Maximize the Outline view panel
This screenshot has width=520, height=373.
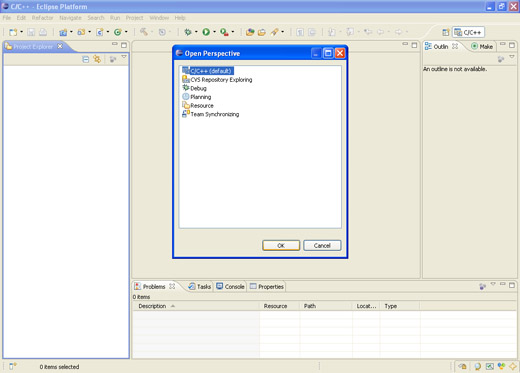point(512,45)
